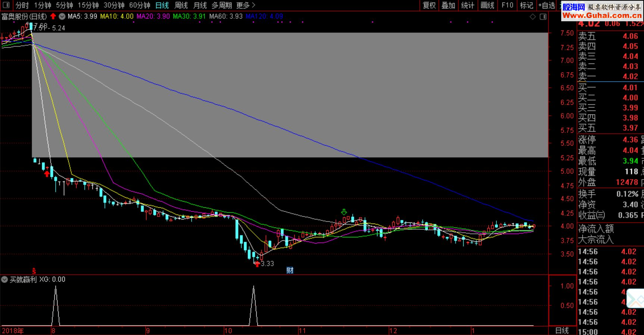644x335 pixels.
Task: Add stock via +自选 button
Action: [x=547, y=5]
